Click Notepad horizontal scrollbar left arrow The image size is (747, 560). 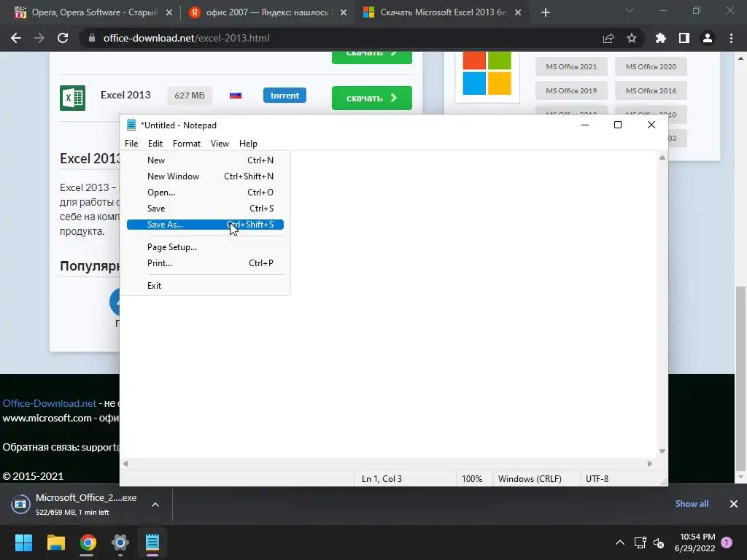point(125,463)
